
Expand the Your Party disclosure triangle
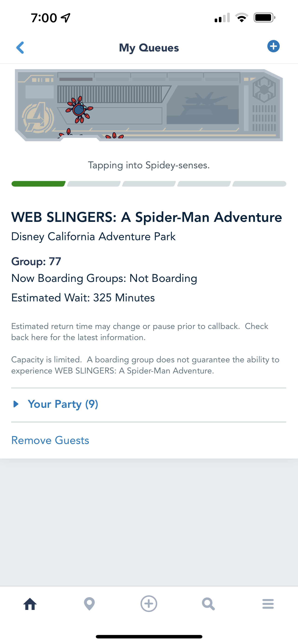(16, 404)
